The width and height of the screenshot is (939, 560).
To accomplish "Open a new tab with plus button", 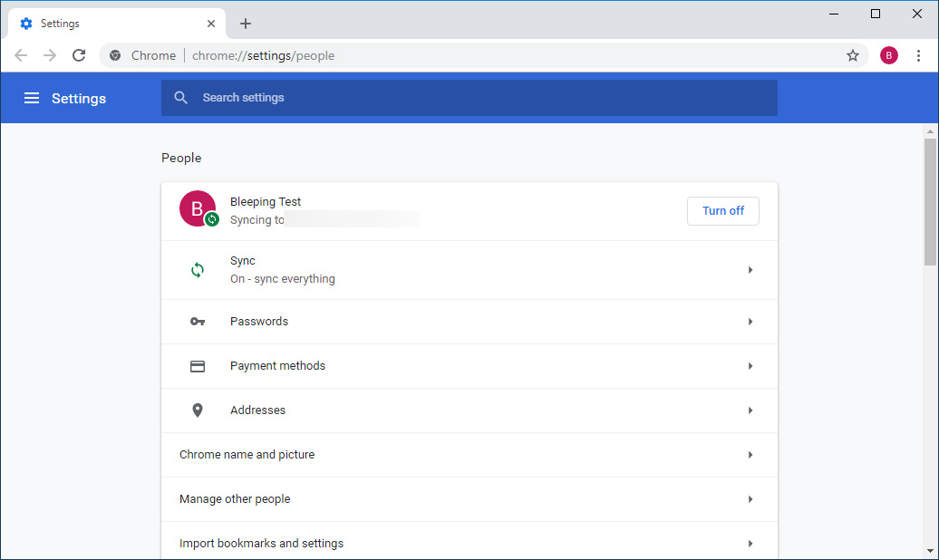I will pos(246,24).
